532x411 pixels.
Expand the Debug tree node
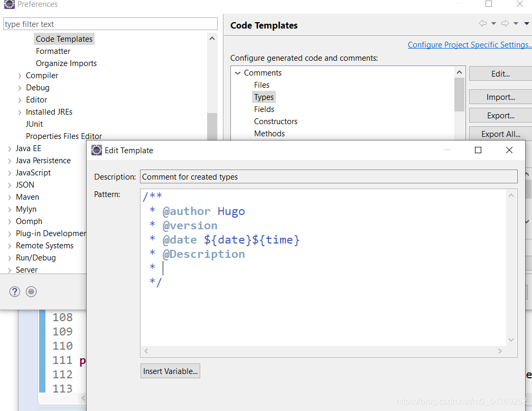[x=20, y=88]
